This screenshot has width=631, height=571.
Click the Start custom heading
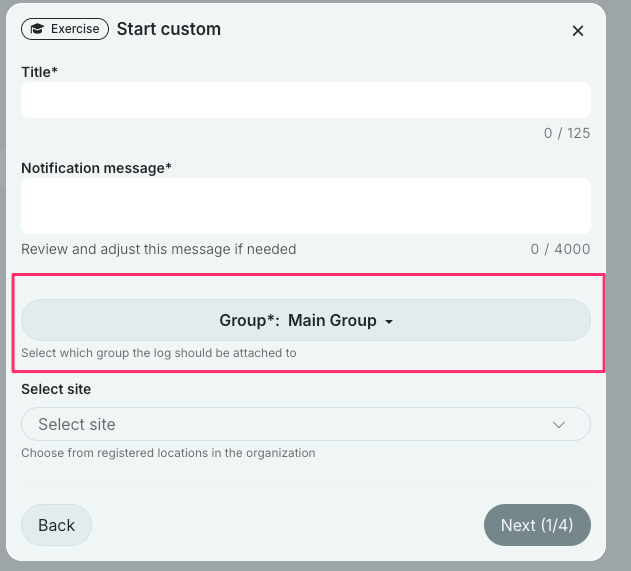pos(168,29)
